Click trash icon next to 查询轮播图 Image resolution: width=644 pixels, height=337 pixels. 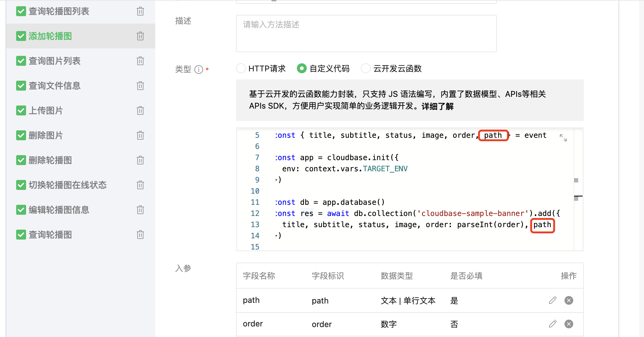(x=140, y=235)
